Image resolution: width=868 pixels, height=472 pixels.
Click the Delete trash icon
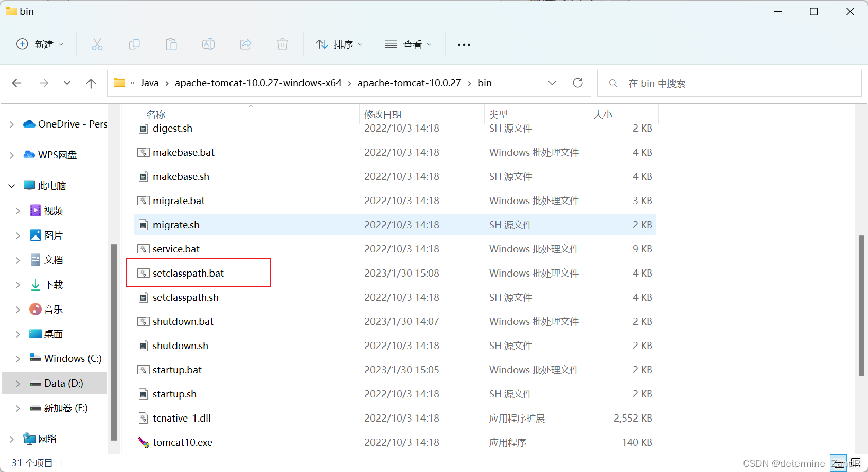[282, 44]
